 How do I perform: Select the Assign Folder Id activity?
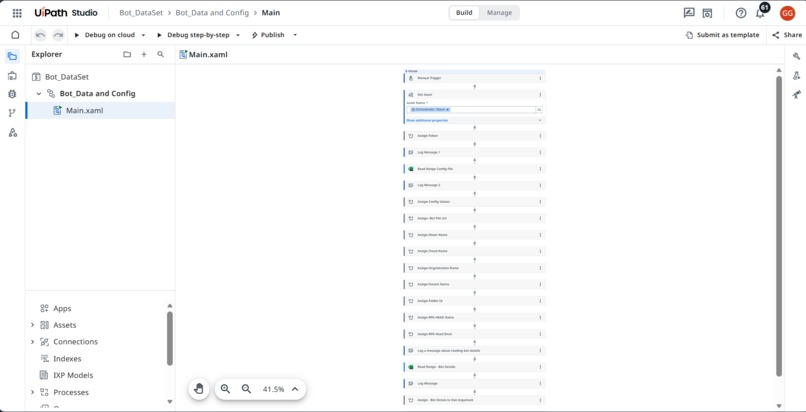(474, 301)
